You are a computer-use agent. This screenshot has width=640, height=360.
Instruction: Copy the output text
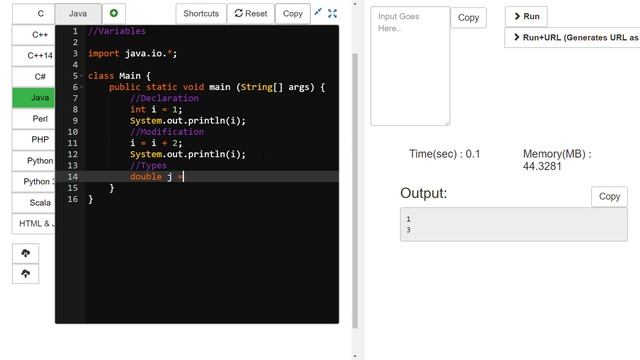609,197
